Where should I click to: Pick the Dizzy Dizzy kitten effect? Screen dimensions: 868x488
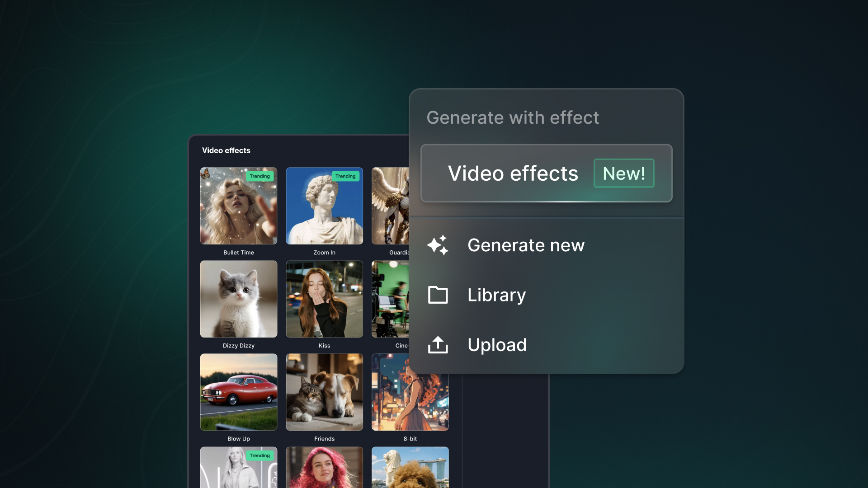(238, 299)
